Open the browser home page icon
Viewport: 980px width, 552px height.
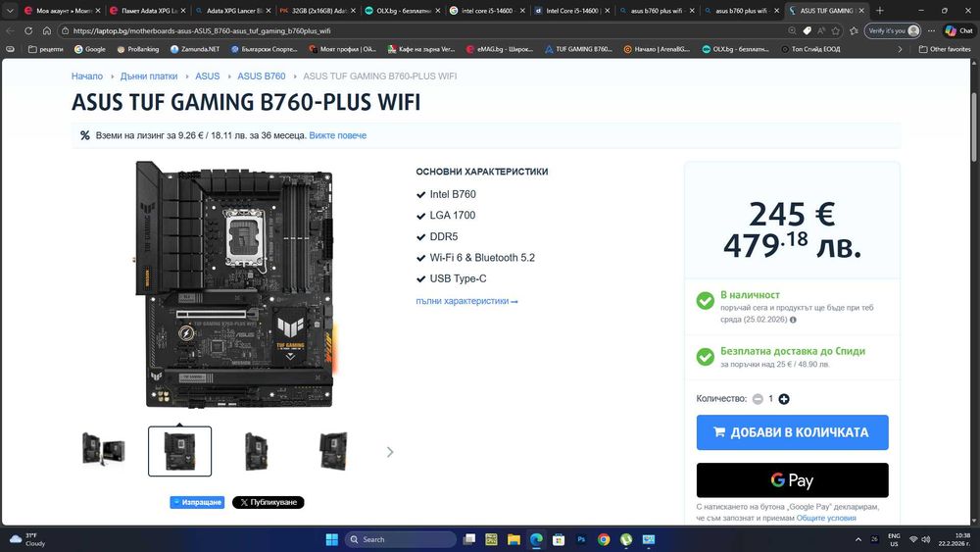point(47,30)
